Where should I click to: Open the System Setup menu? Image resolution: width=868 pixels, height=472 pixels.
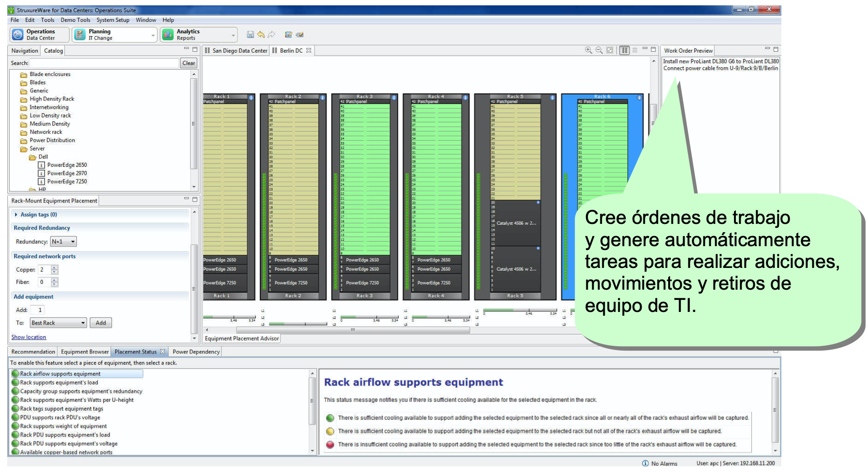coord(113,20)
